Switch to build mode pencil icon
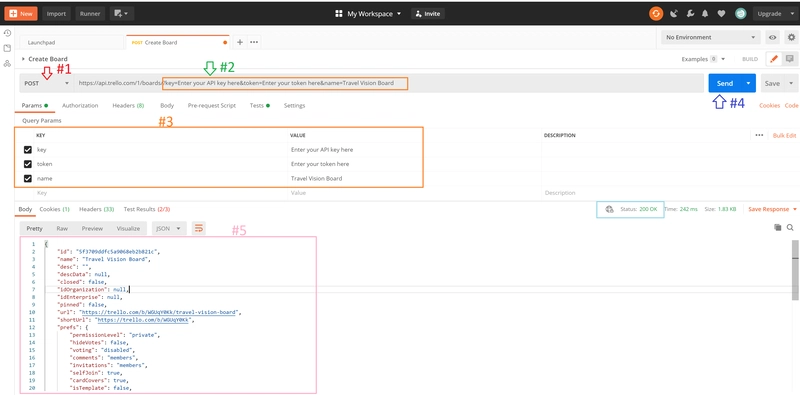Viewport: 800px width, 395px height. pos(773,59)
